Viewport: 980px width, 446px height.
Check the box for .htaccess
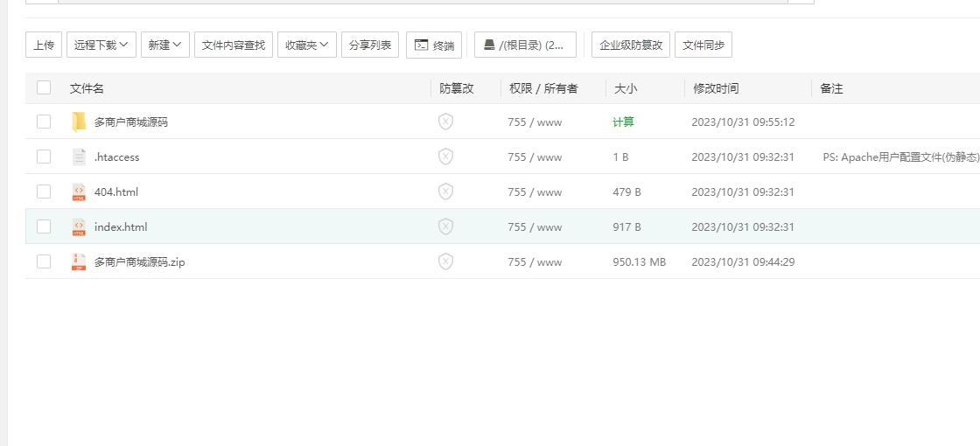coord(44,157)
